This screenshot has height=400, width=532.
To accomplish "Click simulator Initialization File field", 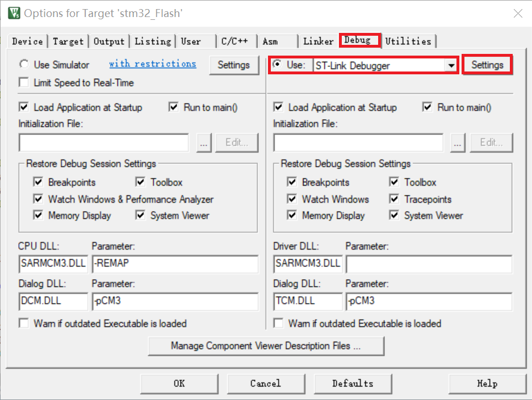I will coord(104,143).
